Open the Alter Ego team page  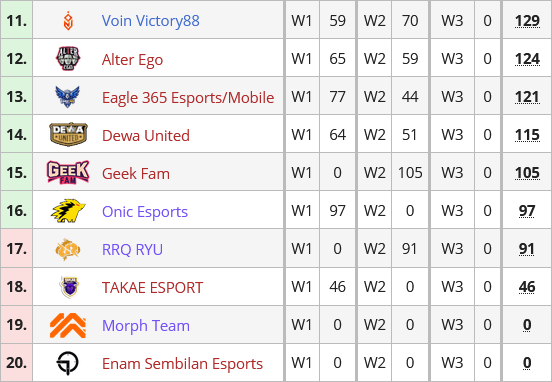[x=132, y=60]
